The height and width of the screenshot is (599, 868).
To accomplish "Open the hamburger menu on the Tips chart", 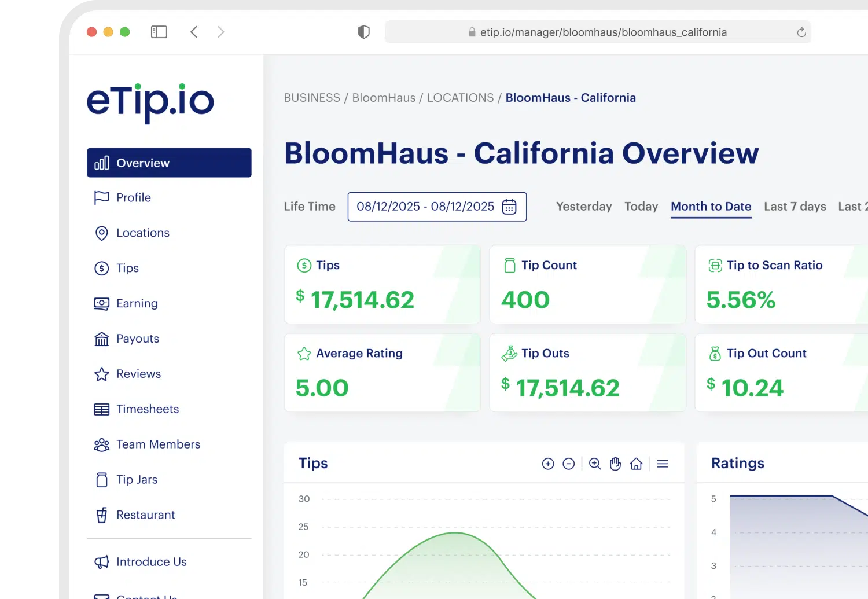I will 663,464.
